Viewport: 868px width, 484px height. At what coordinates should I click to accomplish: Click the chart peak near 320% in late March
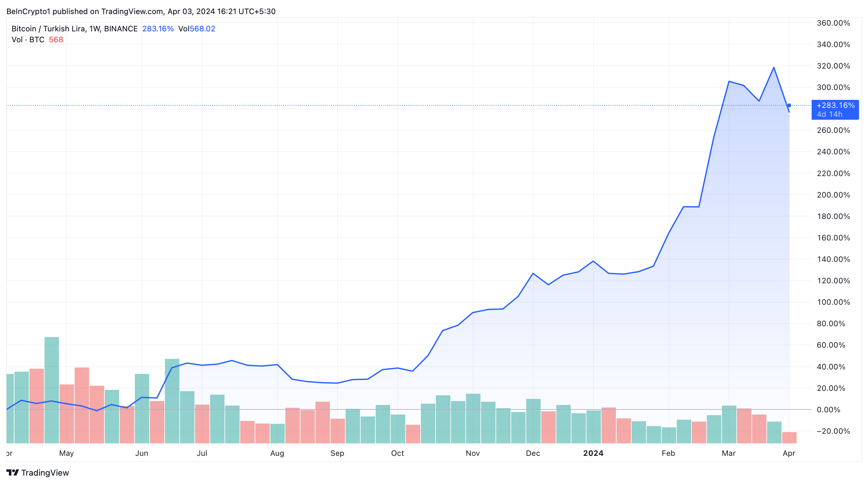tap(774, 67)
